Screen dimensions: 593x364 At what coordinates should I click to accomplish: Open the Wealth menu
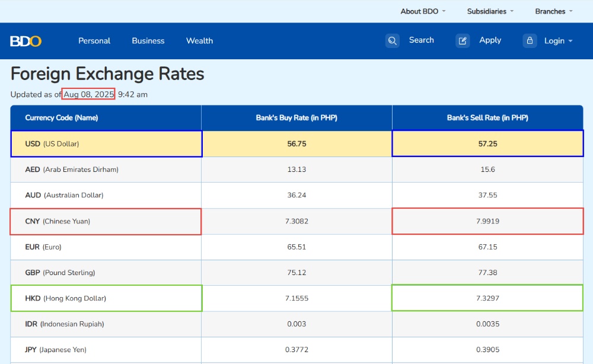pyautogui.click(x=199, y=41)
